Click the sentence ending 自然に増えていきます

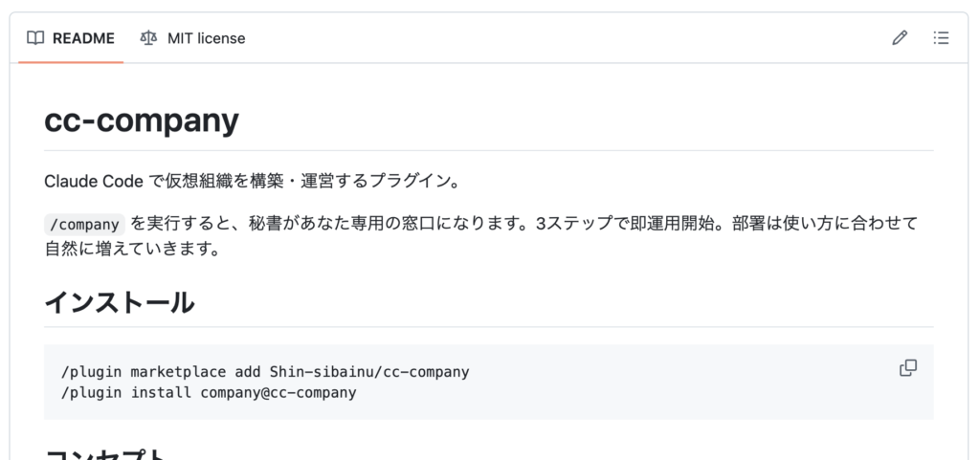(132, 250)
